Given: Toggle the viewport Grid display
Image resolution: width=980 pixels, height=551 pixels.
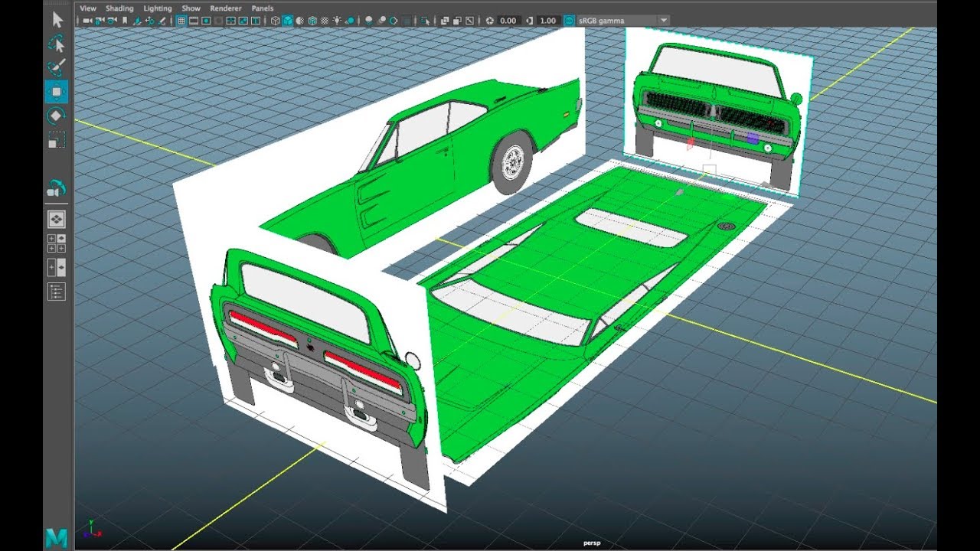Looking at the screenshot, I should click(181, 21).
